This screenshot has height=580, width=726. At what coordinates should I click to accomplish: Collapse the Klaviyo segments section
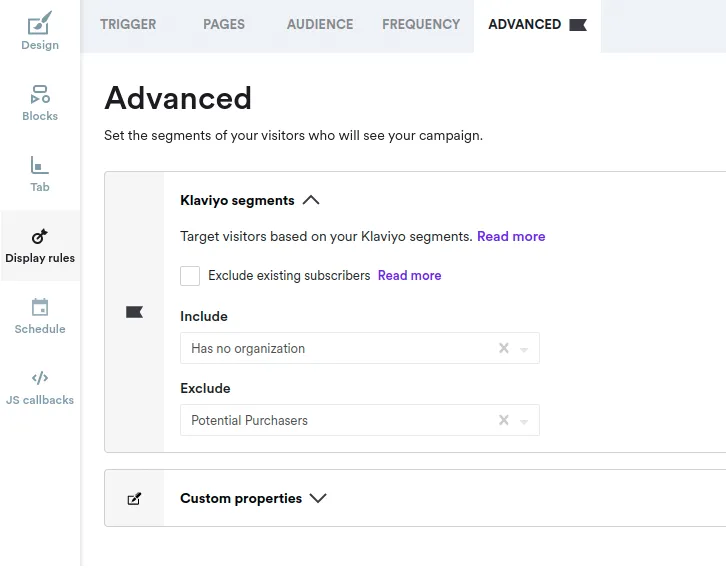pyautogui.click(x=311, y=200)
